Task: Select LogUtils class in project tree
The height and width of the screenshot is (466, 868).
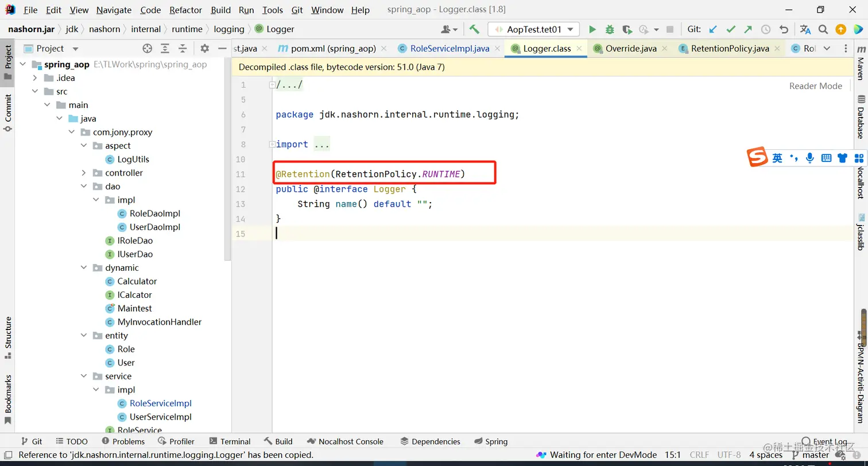Action: (133, 160)
